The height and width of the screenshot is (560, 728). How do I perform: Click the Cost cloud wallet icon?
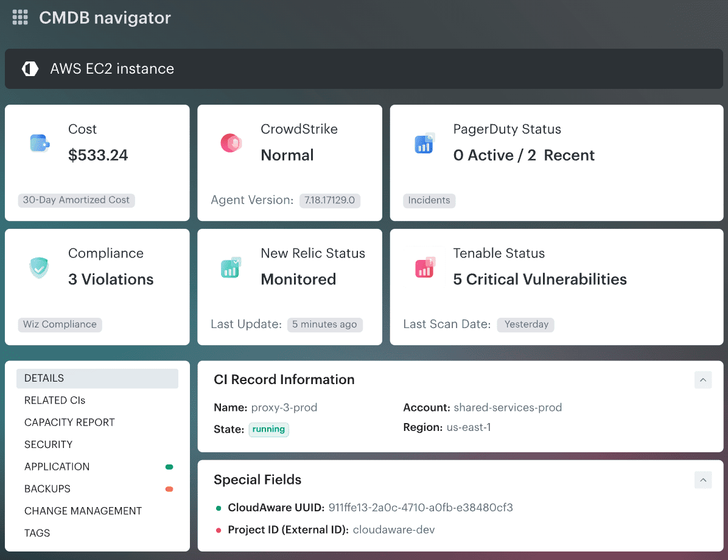39,142
